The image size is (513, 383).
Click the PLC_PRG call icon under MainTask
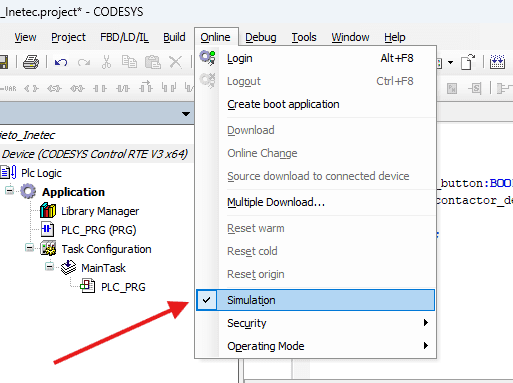pyautogui.click(x=88, y=286)
